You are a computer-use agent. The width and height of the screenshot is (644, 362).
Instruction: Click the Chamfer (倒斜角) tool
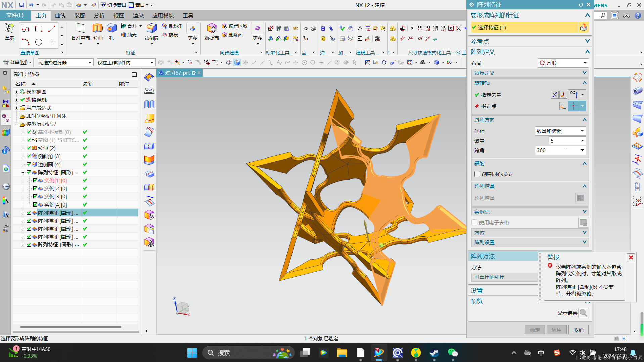click(172, 26)
